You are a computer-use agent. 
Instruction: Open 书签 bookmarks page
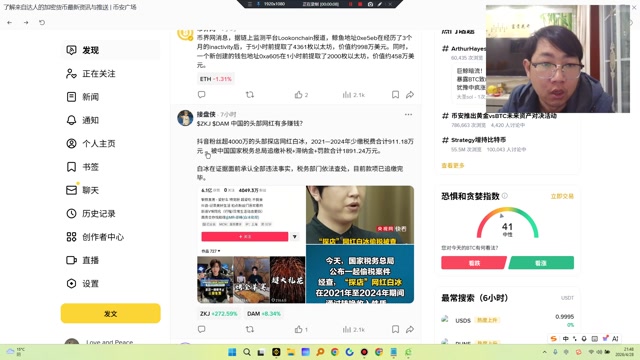[x=110, y=167]
